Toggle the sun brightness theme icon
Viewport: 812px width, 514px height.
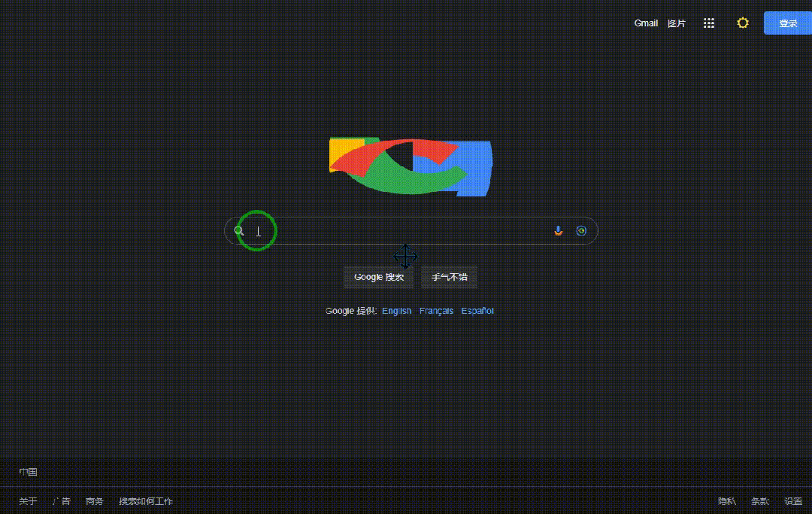pyautogui.click(x=743, y=23)
